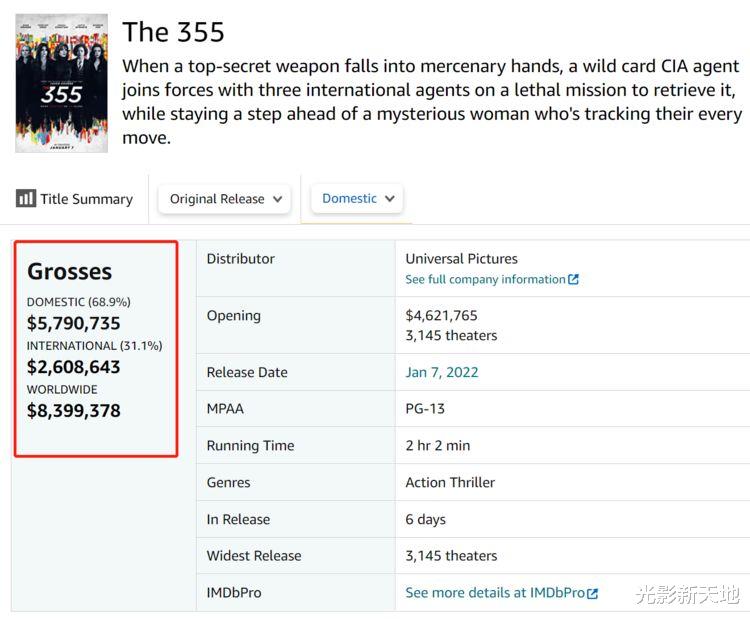
Task: Click external link icon beside company information
Action: (x=573, y=280)
